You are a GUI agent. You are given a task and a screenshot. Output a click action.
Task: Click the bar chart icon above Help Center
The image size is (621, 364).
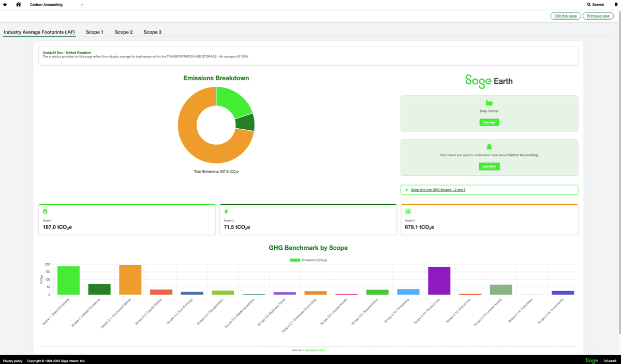(x=489, y=103)
